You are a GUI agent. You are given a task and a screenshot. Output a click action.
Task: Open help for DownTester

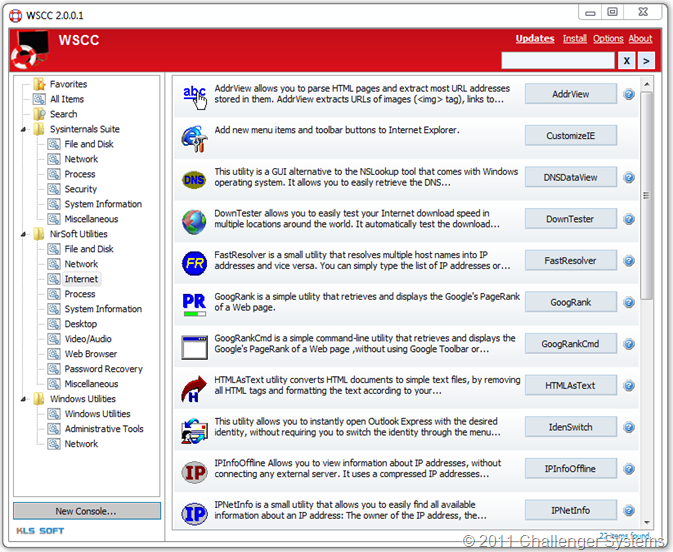[629, 219]
